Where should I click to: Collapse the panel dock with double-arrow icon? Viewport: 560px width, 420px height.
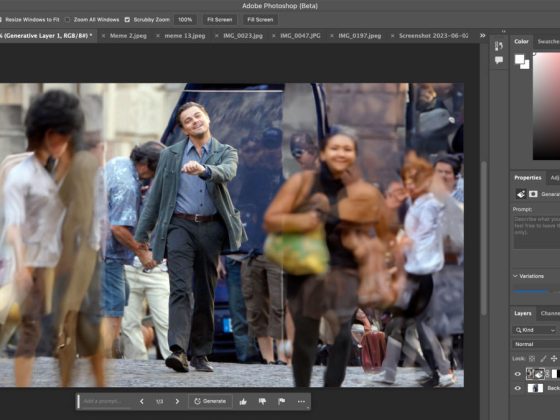[504, 31]
